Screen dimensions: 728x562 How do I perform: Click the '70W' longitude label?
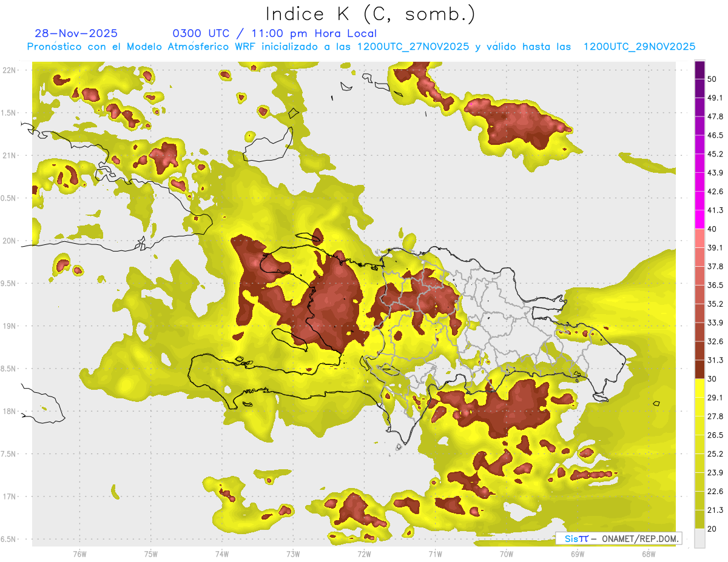[x=507, y=554]
